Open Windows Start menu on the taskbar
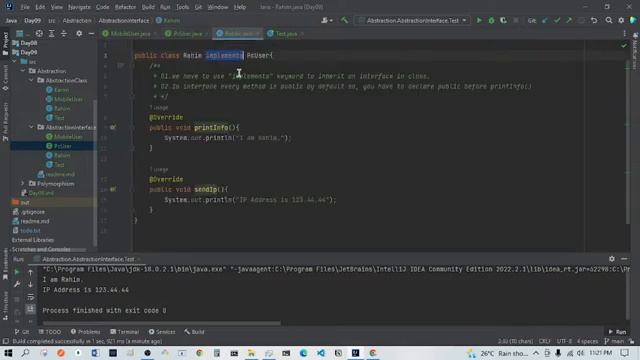Screen dimensions: 640x360 [8, 353]
